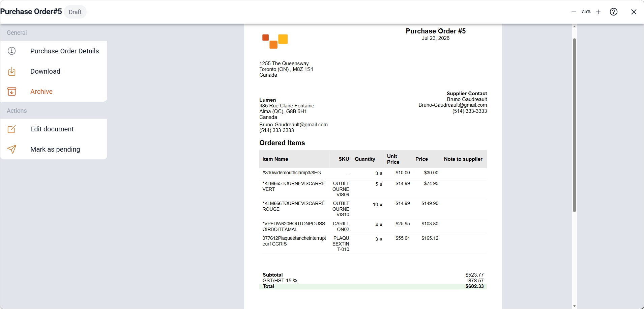Click the company logo in the document

click(275, 41)
